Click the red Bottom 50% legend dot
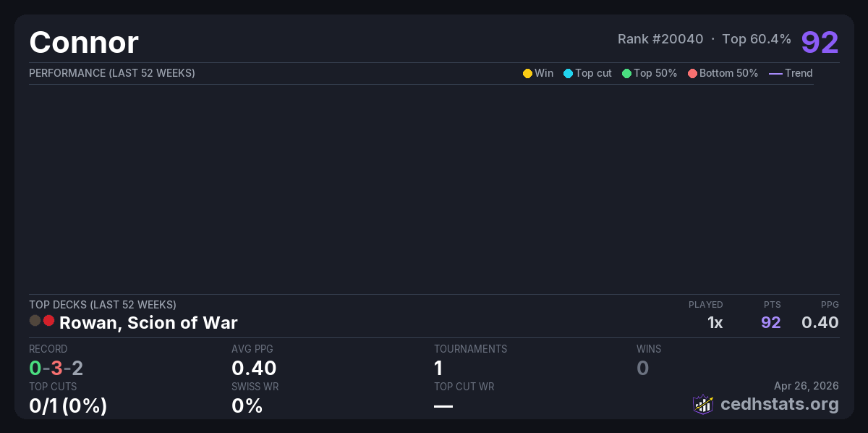The width and height of the screenshot is (868, 433). click(692, 73)
